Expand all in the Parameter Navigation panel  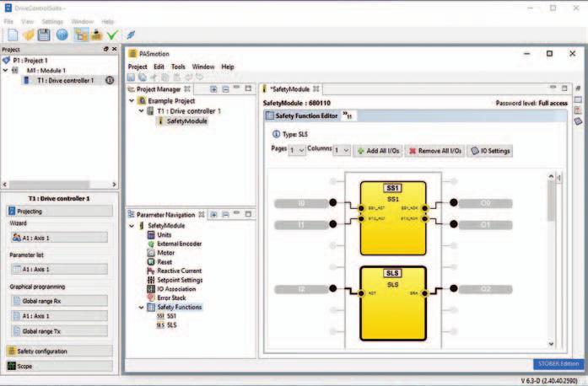[x=213, y=214]
